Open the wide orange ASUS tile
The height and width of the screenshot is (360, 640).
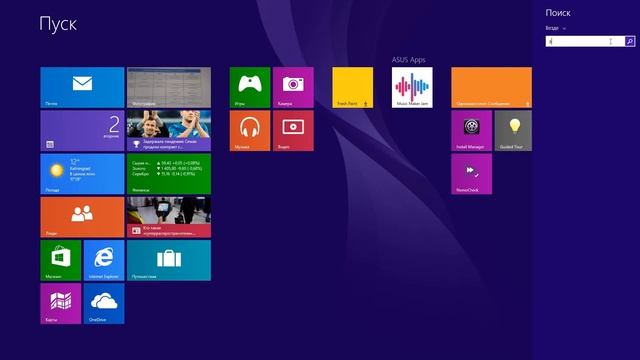(491, 87)
